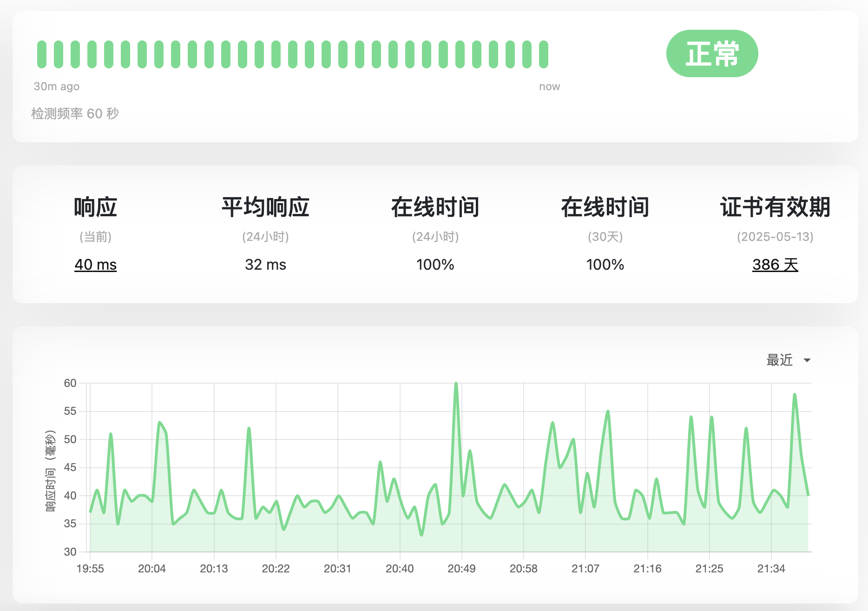Select the last heartbeat bar near now
This screenshot has height=611, width=868.
pos(544,54)
